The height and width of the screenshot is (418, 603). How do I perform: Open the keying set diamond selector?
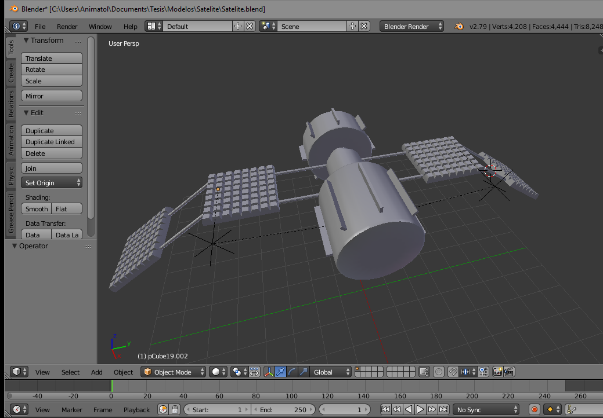click(553, 410)
